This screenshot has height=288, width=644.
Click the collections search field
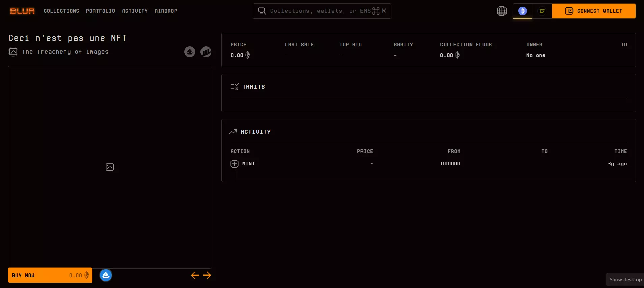[322, 11]
